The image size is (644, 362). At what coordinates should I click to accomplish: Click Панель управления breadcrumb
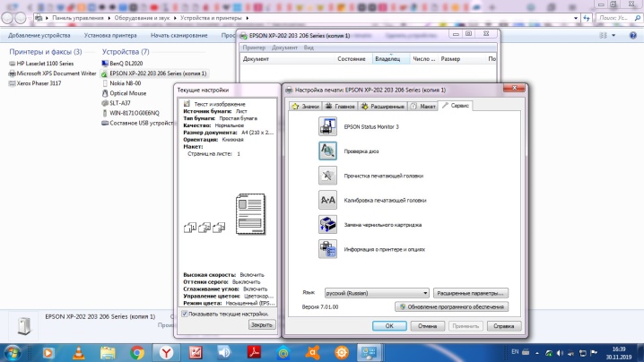pyautogui.click(x=78, y=18)
